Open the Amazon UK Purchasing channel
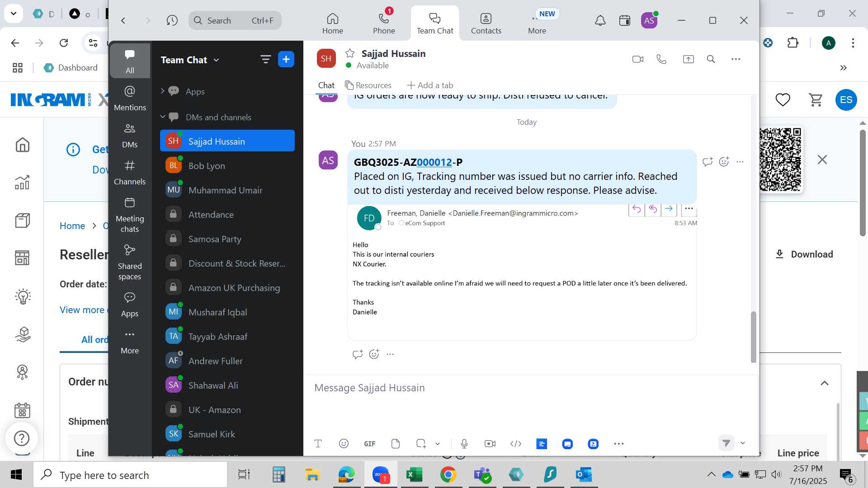The height and width of the screenshot is (488, 868). (x=227, y=287)
